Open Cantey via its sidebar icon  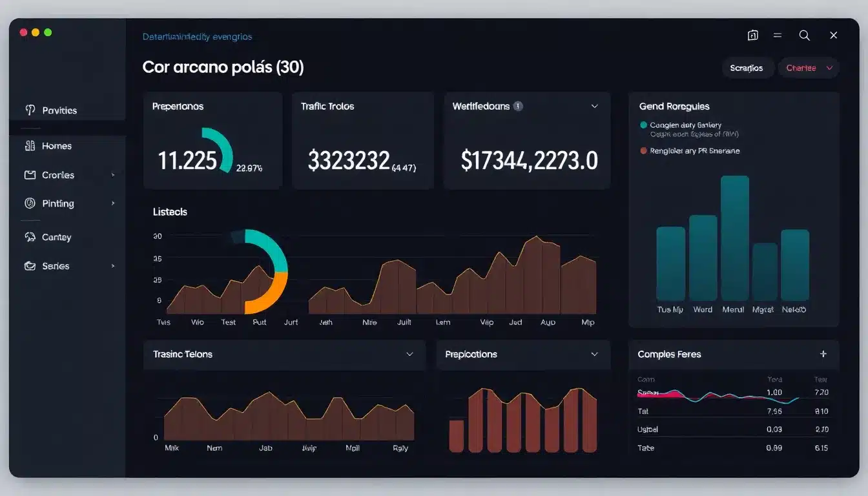coord(30,236)
